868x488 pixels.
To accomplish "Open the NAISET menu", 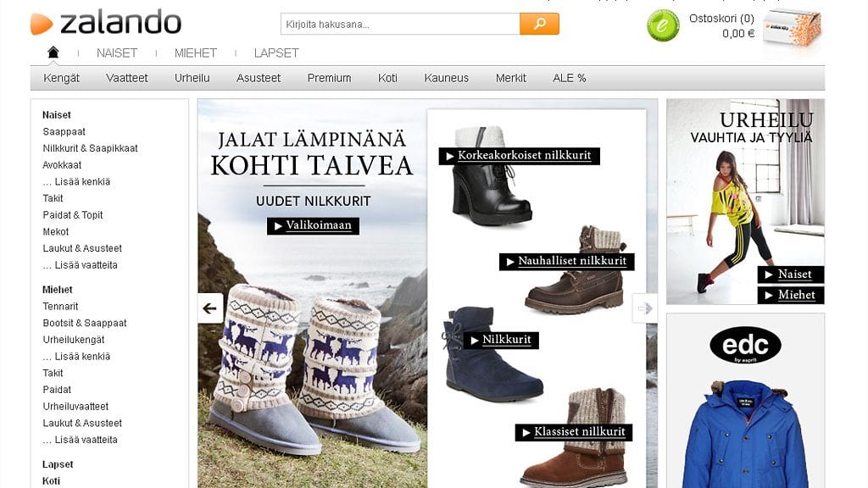I will point(116,53).
